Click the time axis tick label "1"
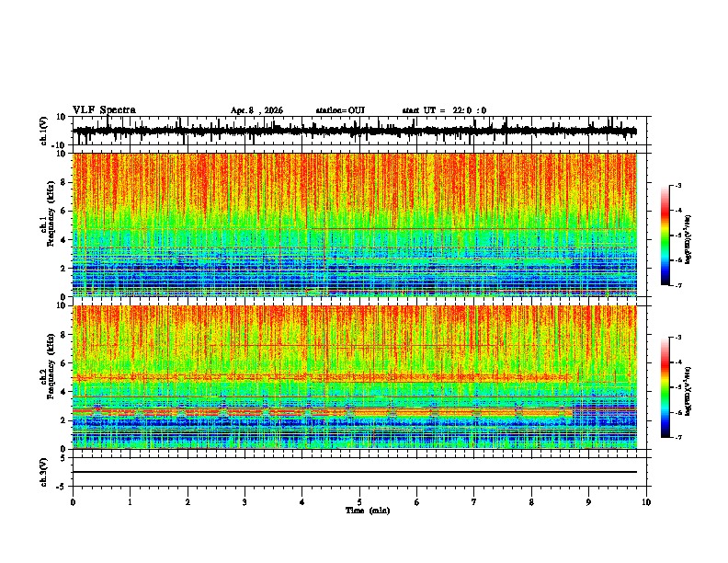This screenshot has width=728, height=563. (x=130, y=502)
